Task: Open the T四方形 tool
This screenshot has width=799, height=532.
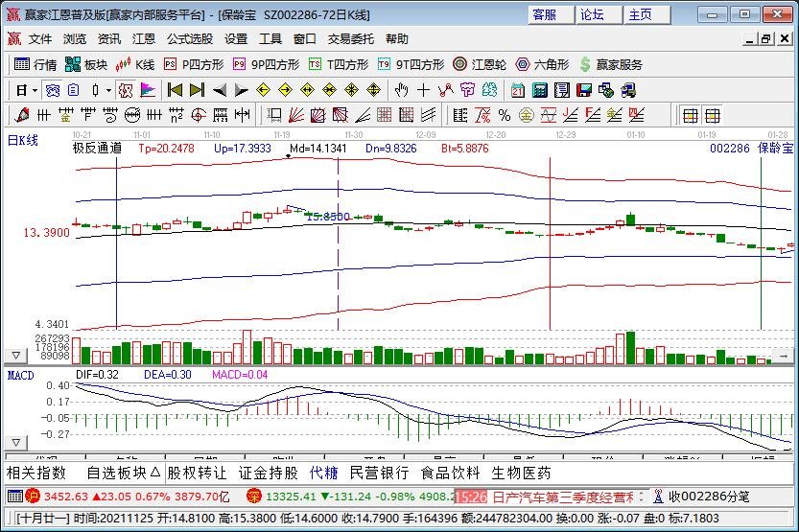Action: 339,64
